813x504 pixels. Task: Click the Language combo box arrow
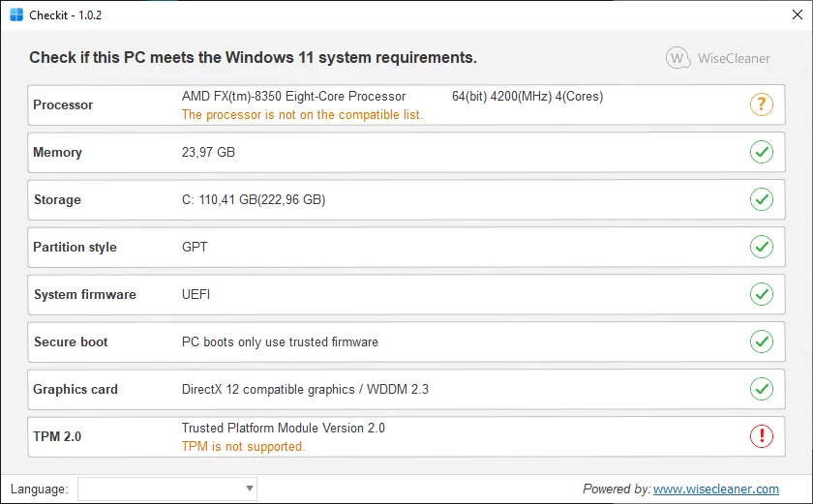tap(249, 489)
